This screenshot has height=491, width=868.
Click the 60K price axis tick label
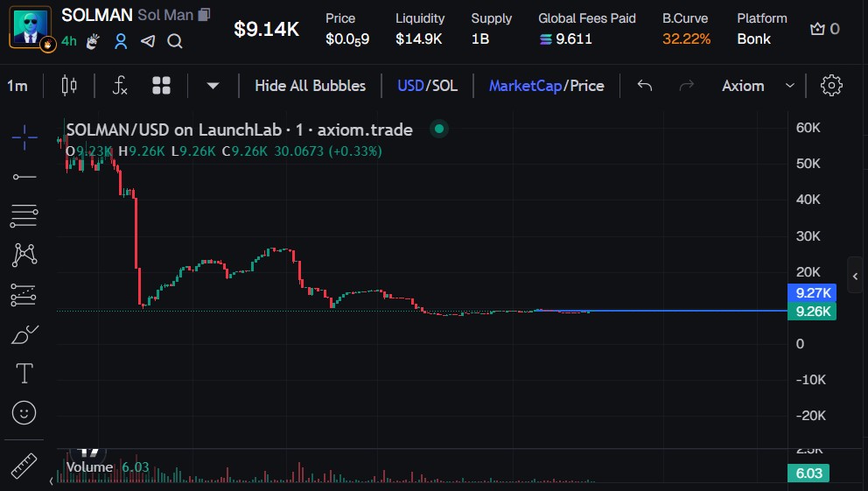click(808, 128)
